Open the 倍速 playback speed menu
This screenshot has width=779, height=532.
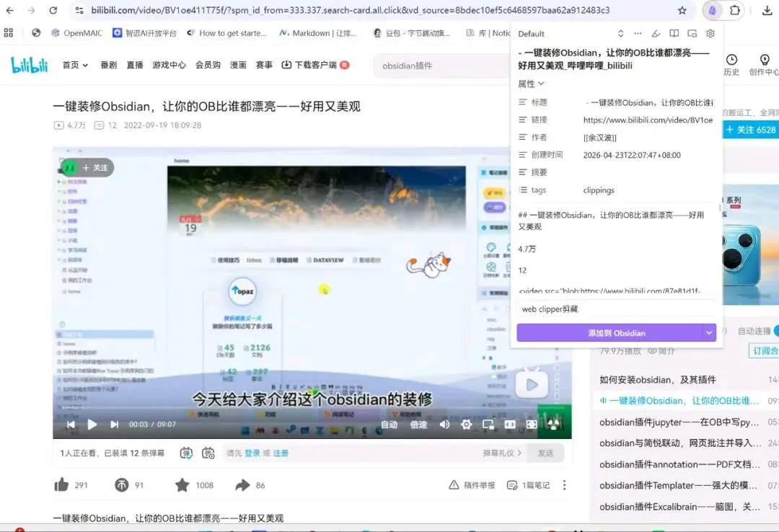418,425
